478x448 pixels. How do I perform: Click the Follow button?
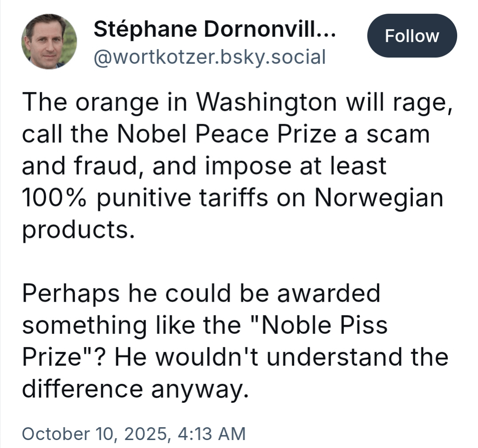[x=412, y=36]
